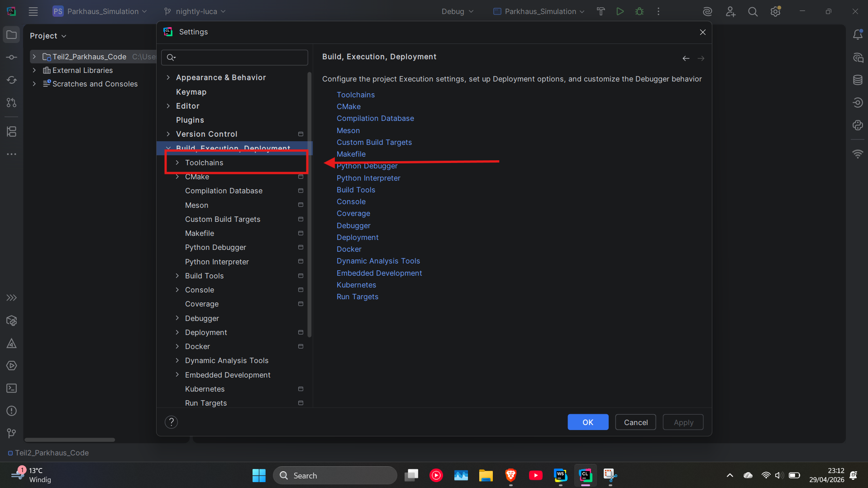Open More Actions vertical dots menu
Image resolution: width=868 pixels, height=488 pixels.
(x=658, y=11)
